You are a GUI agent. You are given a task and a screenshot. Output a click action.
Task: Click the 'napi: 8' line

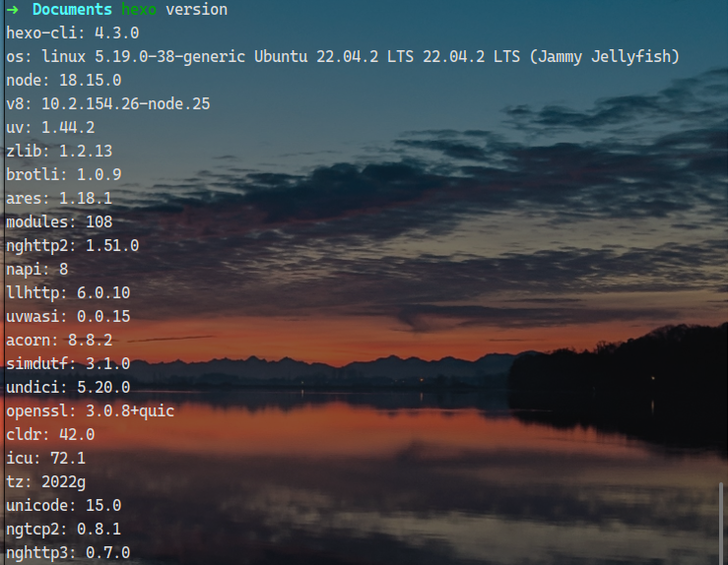point(37,269)
